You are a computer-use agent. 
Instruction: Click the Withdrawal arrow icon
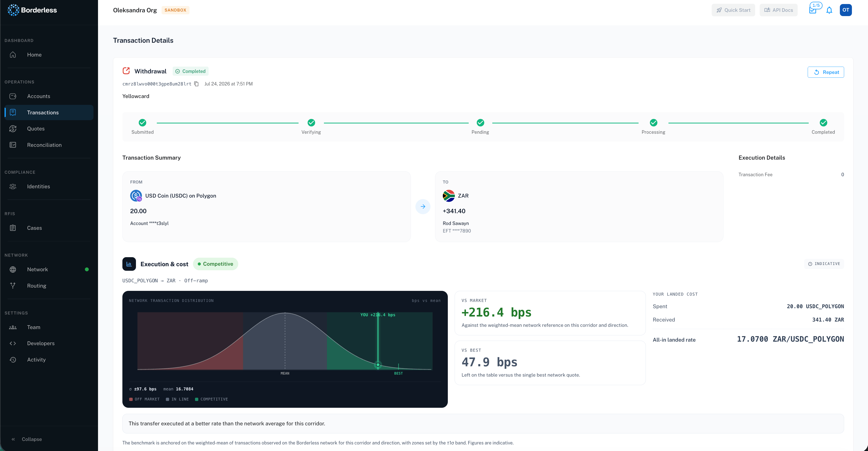(126, 71)
